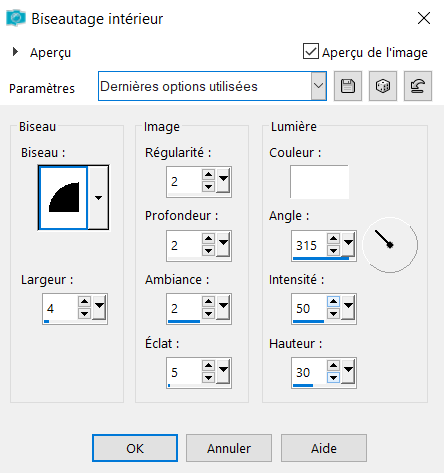Image resolution: width=444 pixels, height=473 pixels.
Task: Open the Éclat slider dropdown arrow
Action: tap(223, 372)
